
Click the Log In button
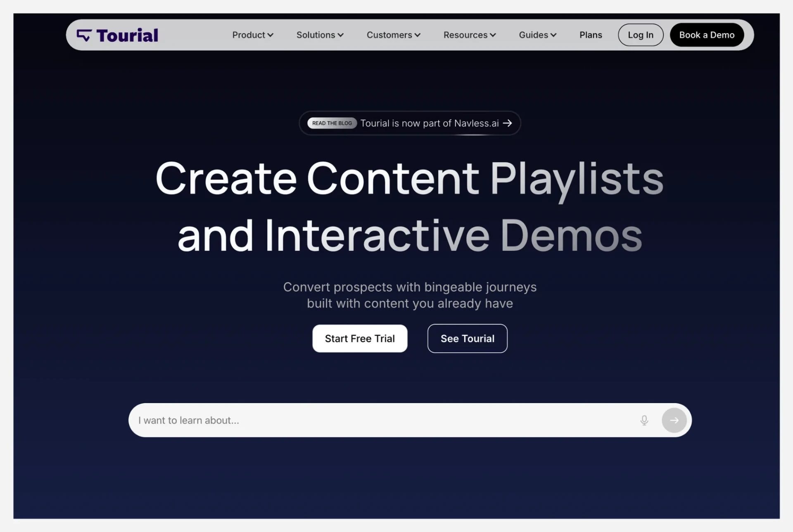click(x=641, y=35)
